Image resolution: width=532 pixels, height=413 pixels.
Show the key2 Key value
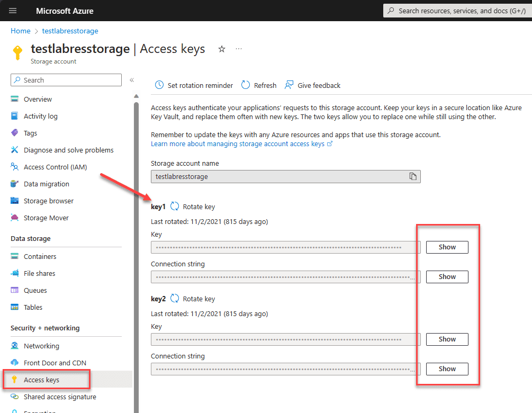point(447,339)
